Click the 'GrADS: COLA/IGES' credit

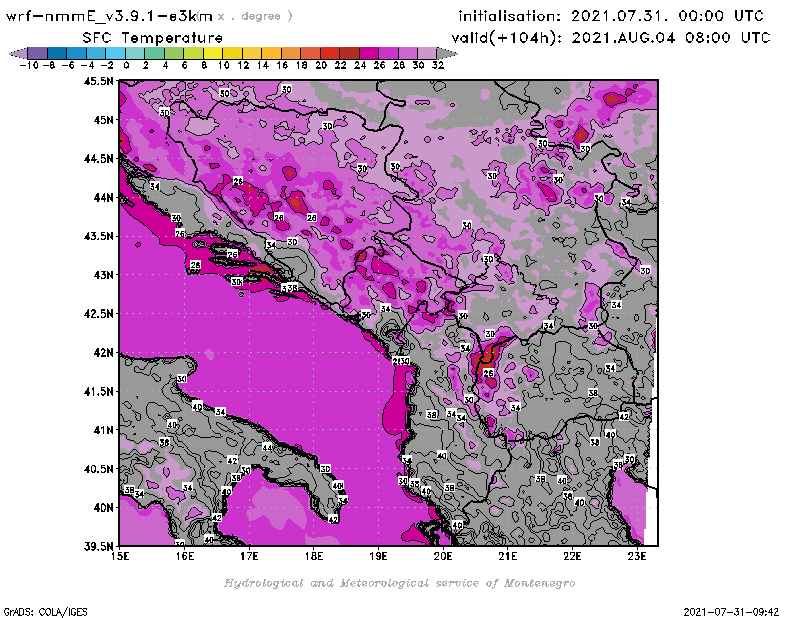[x=45, y=612]
